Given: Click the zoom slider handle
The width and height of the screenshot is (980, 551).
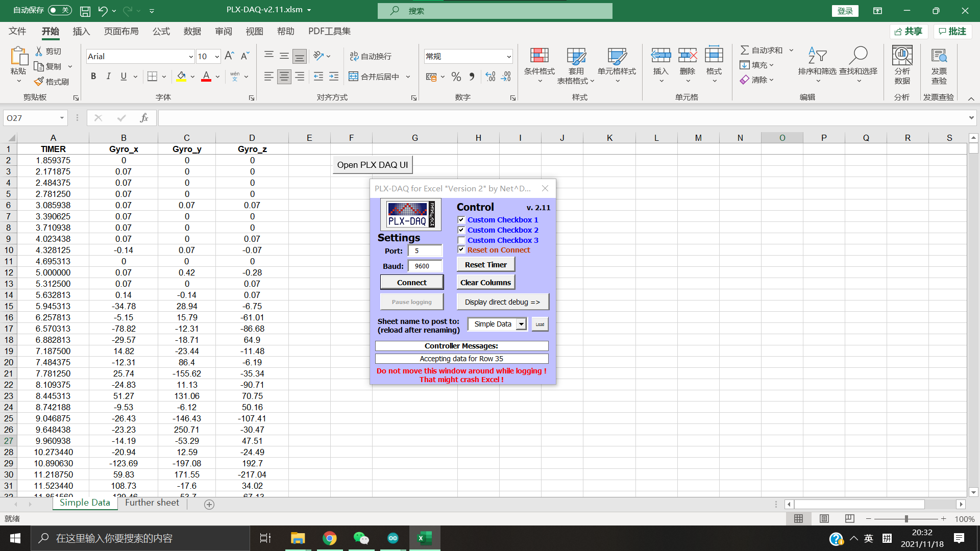Looking at the screenshot, I should (906, 518).
